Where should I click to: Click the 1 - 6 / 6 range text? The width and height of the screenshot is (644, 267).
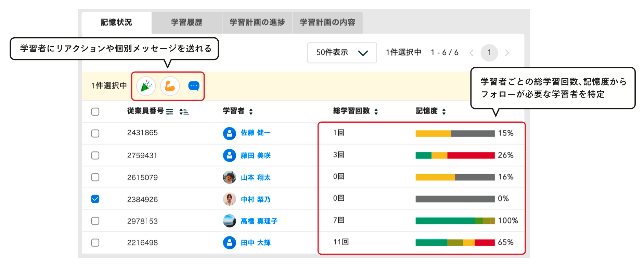(x=445, y=53)
